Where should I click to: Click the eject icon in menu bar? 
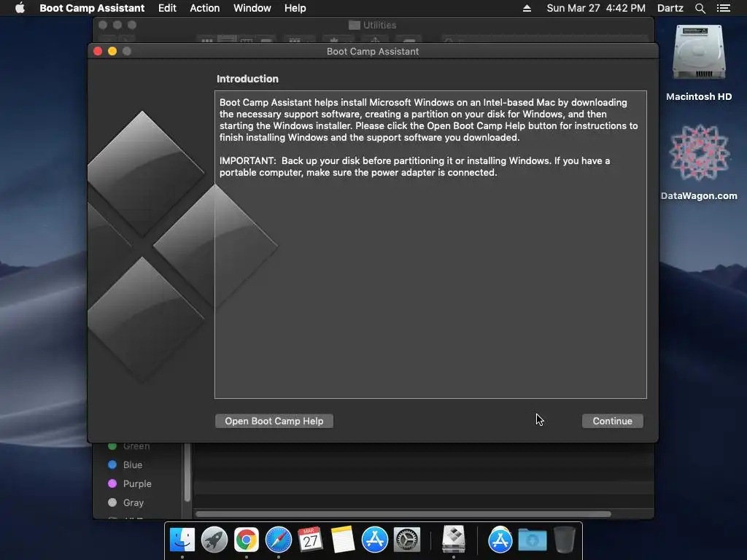tap(527, 8)
